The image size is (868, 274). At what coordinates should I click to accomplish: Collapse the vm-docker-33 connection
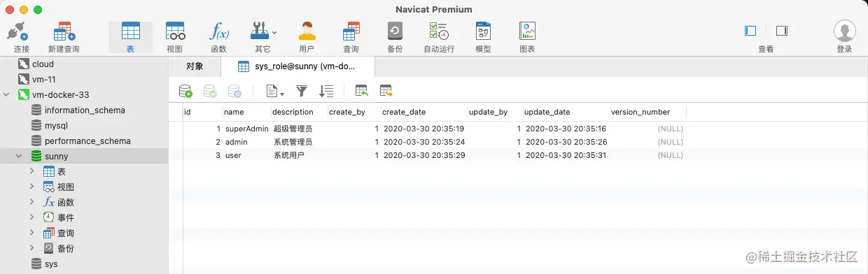7,95
